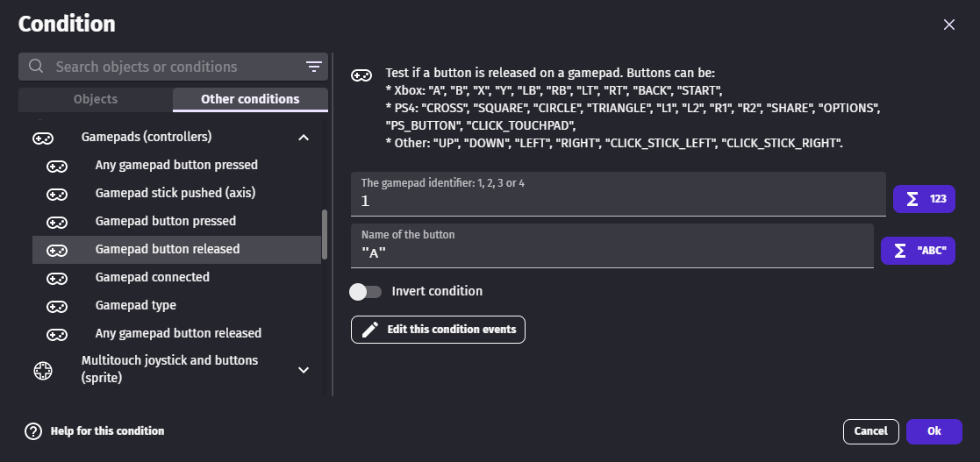Screen dimensions: 980x462
Task: Click the help question mark icon
Action: point(33,431)
